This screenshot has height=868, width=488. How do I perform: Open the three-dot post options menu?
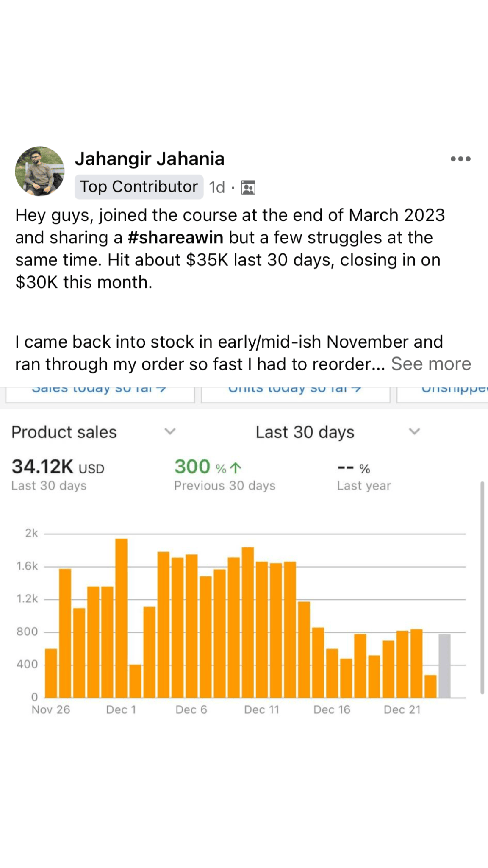coord(460,159)
